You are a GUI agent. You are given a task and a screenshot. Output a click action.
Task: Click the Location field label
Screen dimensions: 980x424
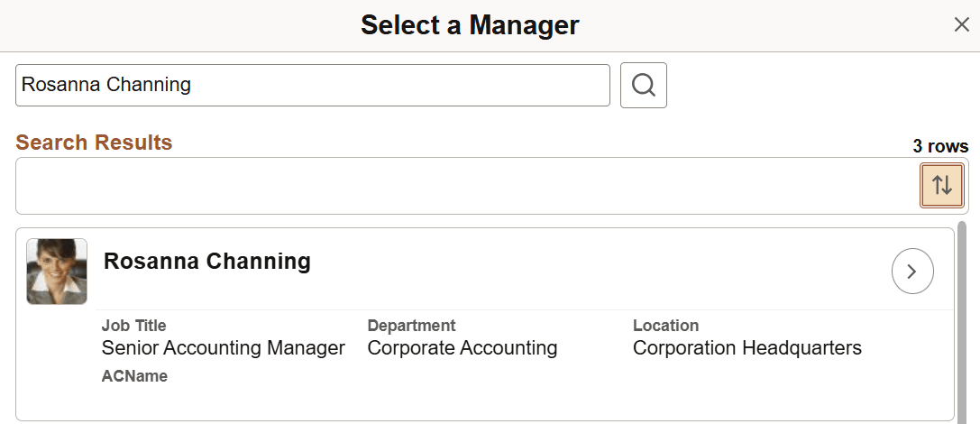(665, 326)
